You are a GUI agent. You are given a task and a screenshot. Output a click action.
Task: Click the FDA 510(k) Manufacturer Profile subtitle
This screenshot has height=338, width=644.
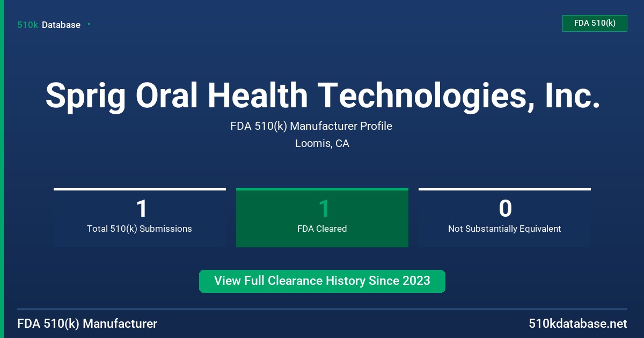[x=311, y=126]
